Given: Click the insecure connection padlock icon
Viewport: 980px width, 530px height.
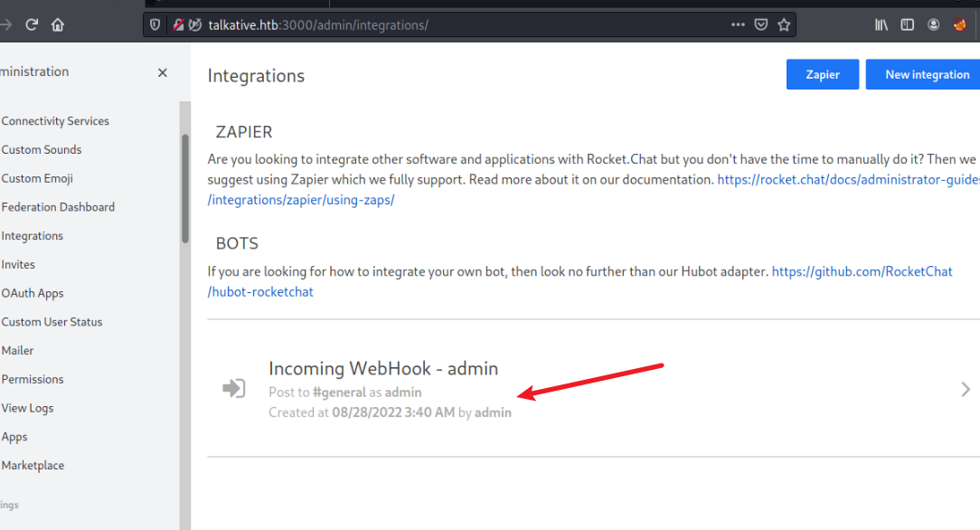Looking at the screenshot, I should point(179,25).
